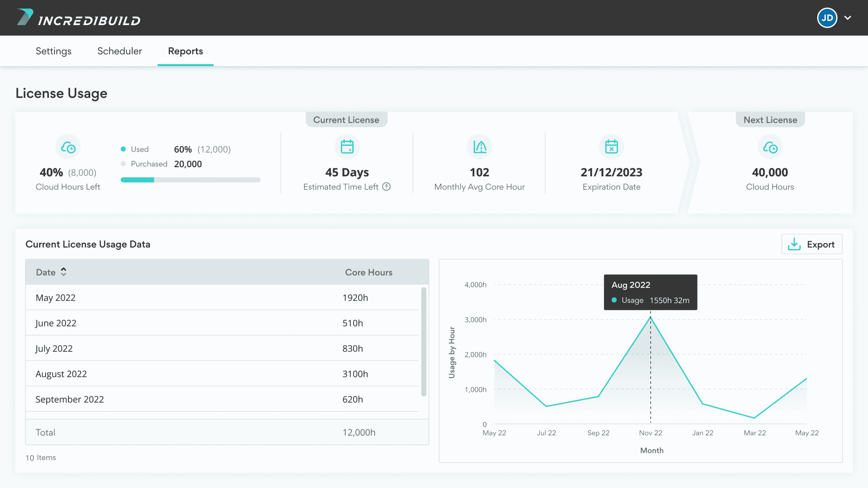
Task: Select the Reports tab
Action: pos(185,51)
